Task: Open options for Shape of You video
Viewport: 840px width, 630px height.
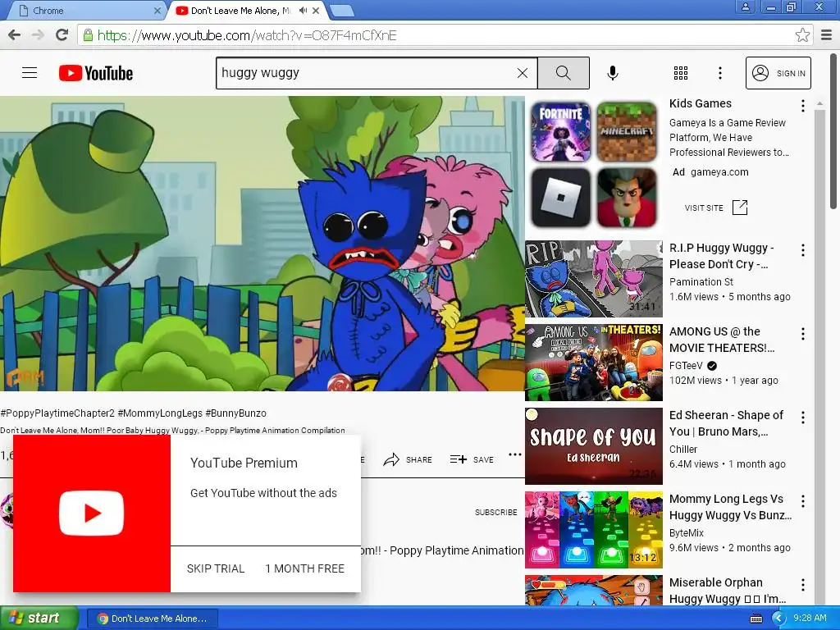Action: click(x=802, y=418)
